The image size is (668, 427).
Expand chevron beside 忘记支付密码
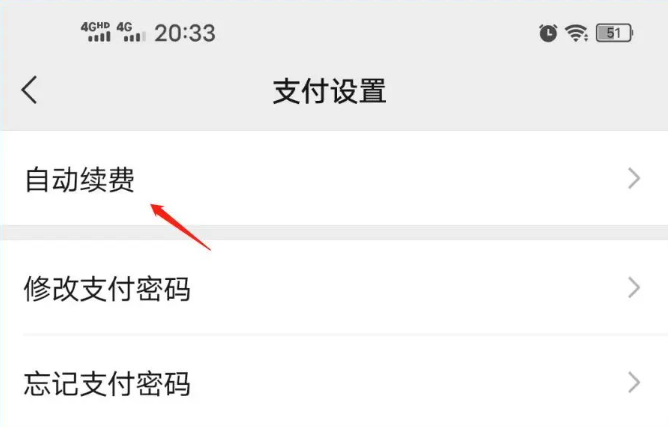(634, 382)
